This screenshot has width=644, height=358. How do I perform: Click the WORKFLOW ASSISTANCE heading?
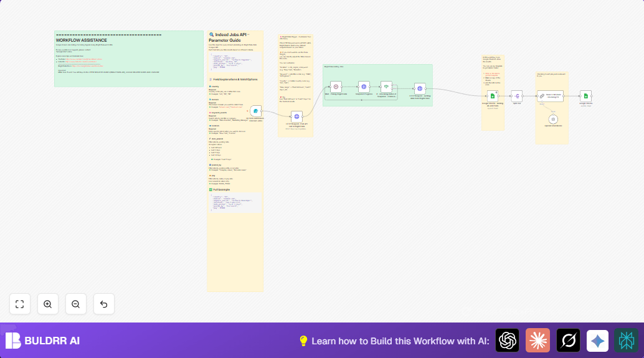point(82,40)
